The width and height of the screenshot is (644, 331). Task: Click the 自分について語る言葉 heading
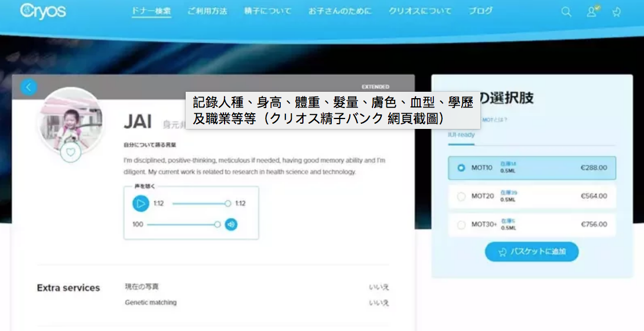pos(150,145)
